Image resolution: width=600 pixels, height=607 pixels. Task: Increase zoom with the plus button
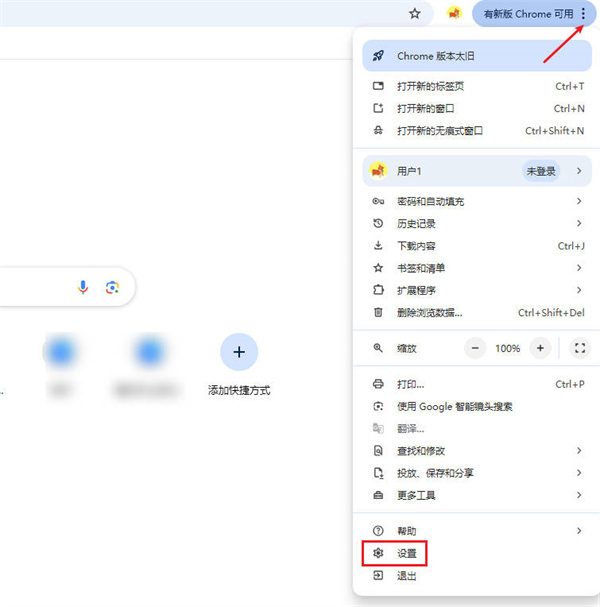pos(540,348)
